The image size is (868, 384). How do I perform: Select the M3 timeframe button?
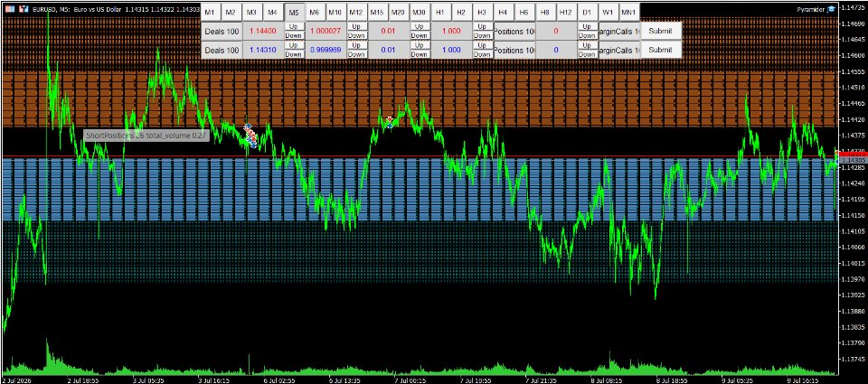[252, 12]
